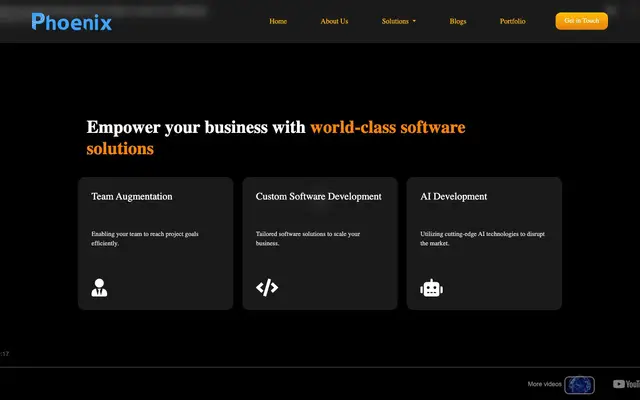The image size is (640, 400).
Task: Open the Blogs page
Action: [x=458, y=21]
